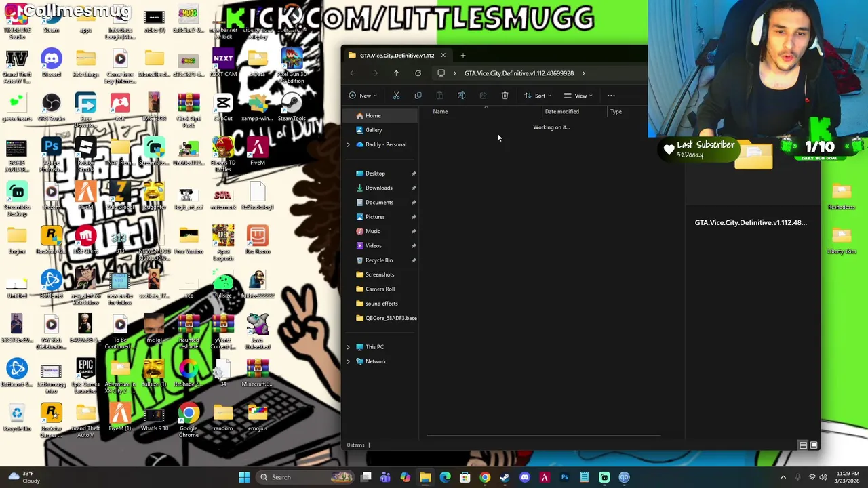Click Steam icon in the taskbar
This screenshot has width=868, height=488.
[x=505, y=477]
